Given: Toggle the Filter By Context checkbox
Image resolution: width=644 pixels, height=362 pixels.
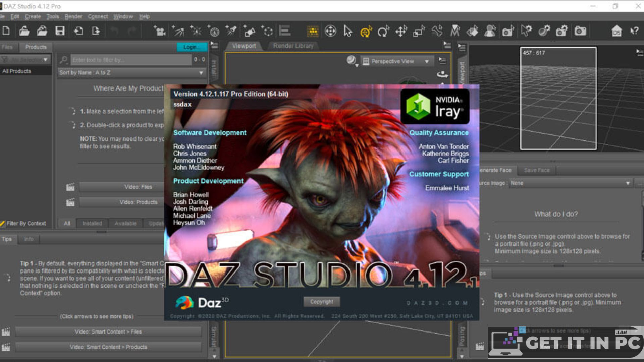Looking at the screenshot, I should pos(3,223).
